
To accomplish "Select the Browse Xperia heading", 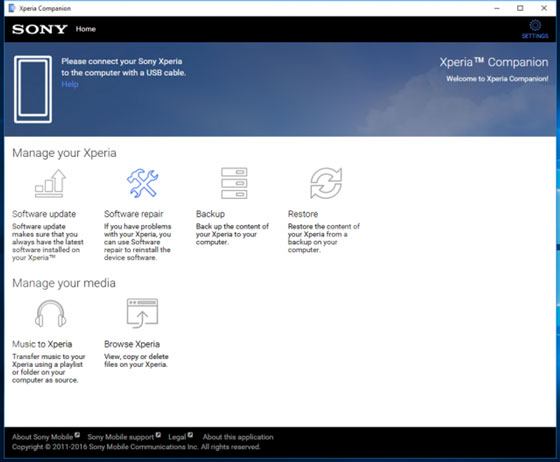I will [132, 344].
